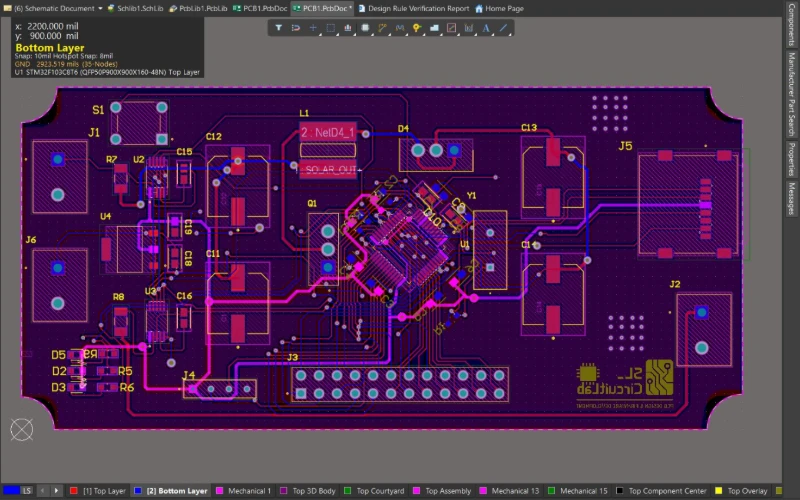Select the interactive route connections tool
Image resolution: width=800 pixels, height=500 pixels.
tap(382, 28)
